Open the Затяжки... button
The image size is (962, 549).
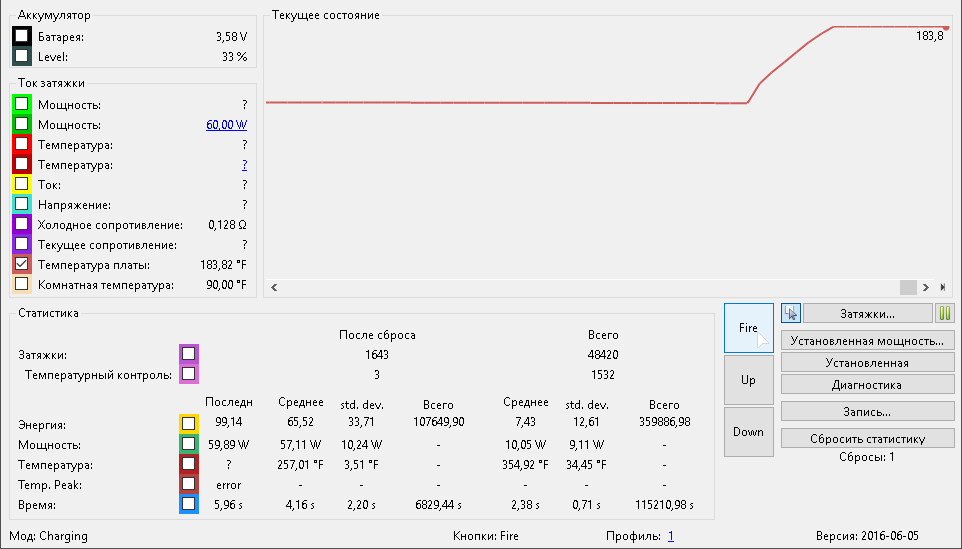pyautogui.click(x=867, y=313)
